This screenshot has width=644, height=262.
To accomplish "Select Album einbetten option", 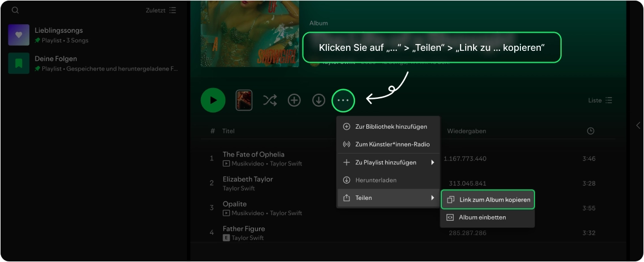I will (x=488, y=217).
